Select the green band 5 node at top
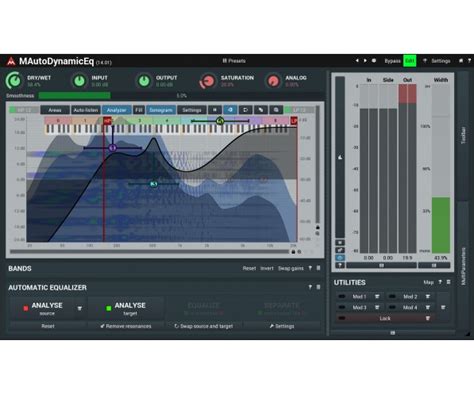The width and height of the screenshot is (474, 394). pos(220,121)
